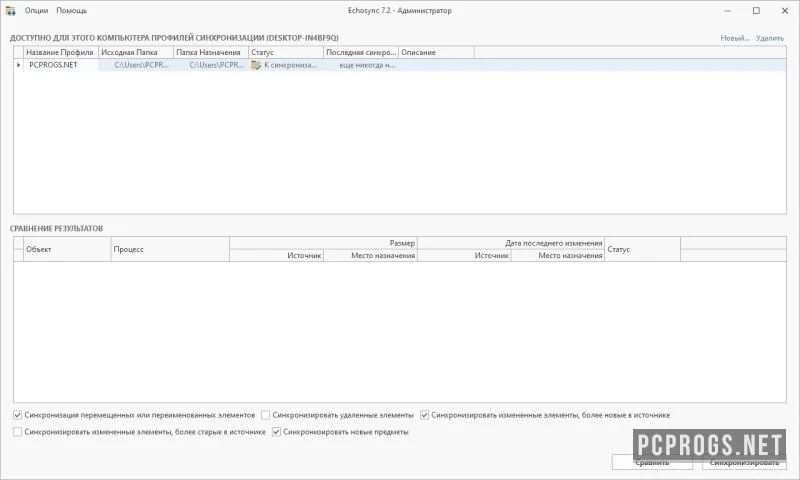Viewport: 800px width, 480px height.
Task: Click the Дата последнего изменения group header
Action: click(511, 243)
